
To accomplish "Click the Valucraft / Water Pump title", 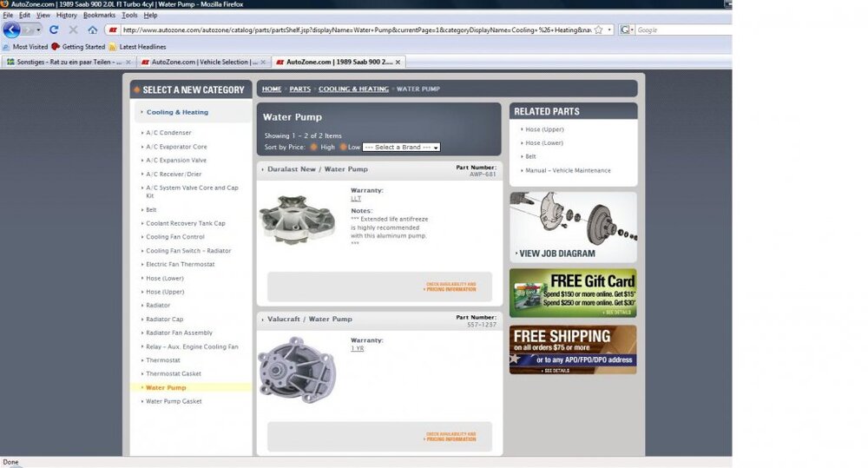I will [310, 320].
